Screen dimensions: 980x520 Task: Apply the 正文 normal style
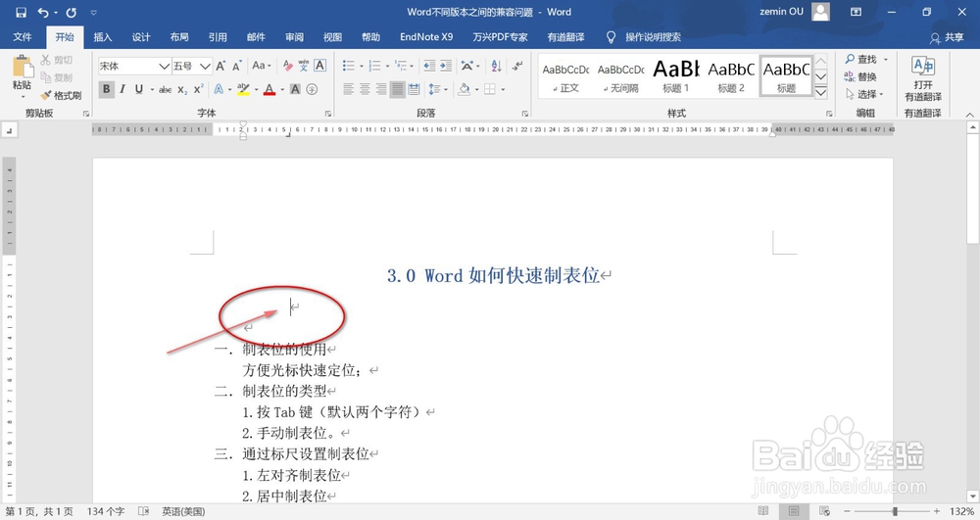click(x=565, y=76)
